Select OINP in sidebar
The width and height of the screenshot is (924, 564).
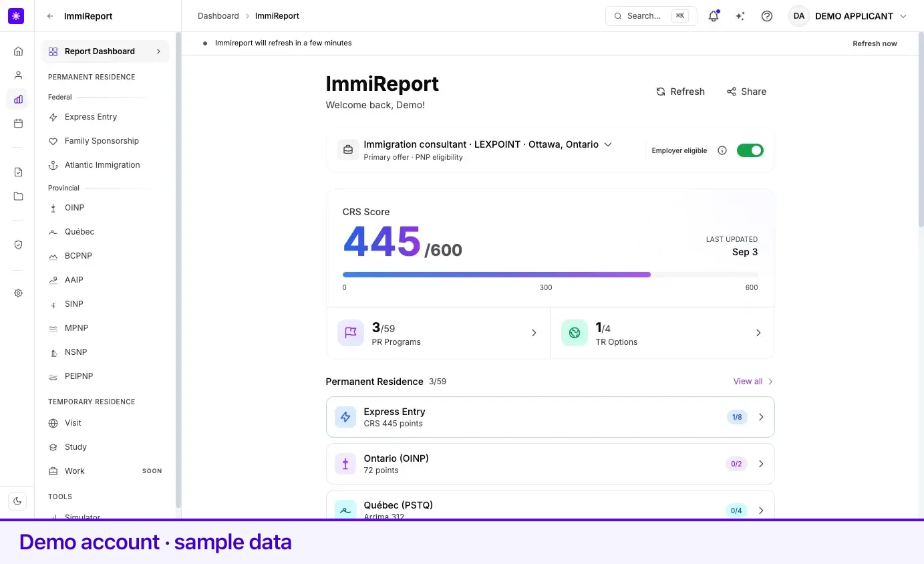click(x=106, y=208)
